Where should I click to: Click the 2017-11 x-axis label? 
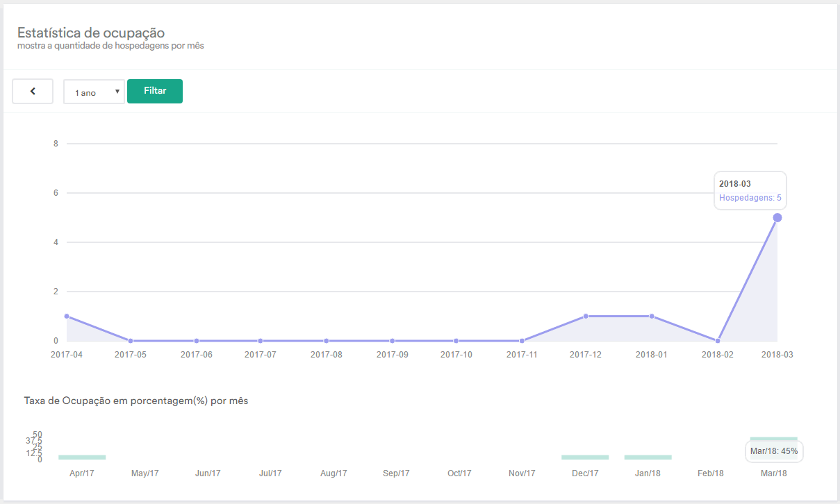click(522, 354)
